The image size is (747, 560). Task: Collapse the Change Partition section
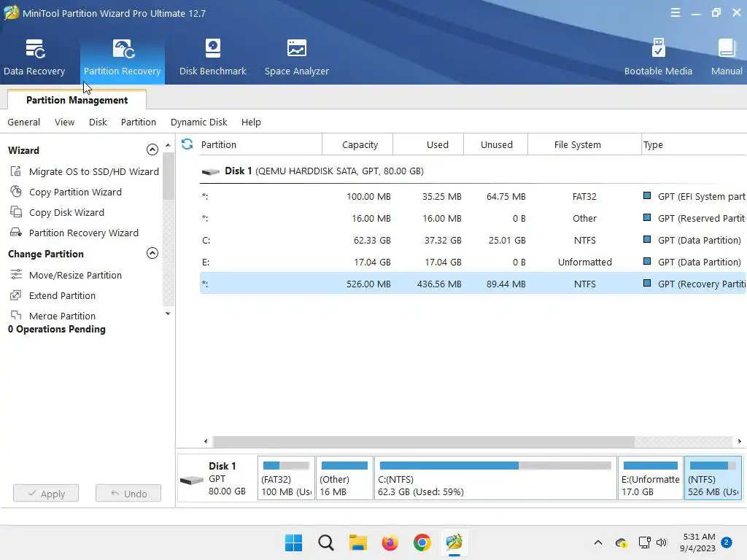[x=152, y=253]
